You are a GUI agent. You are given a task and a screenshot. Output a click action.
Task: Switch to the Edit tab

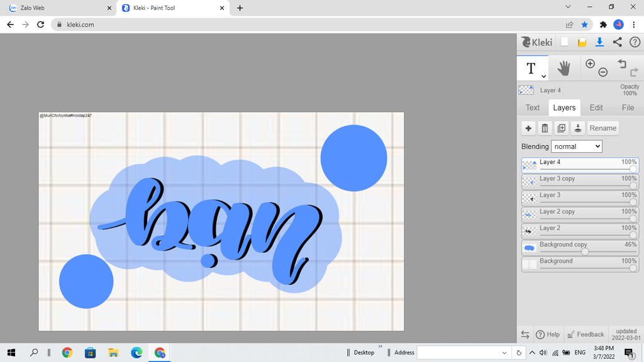(596, 107)
